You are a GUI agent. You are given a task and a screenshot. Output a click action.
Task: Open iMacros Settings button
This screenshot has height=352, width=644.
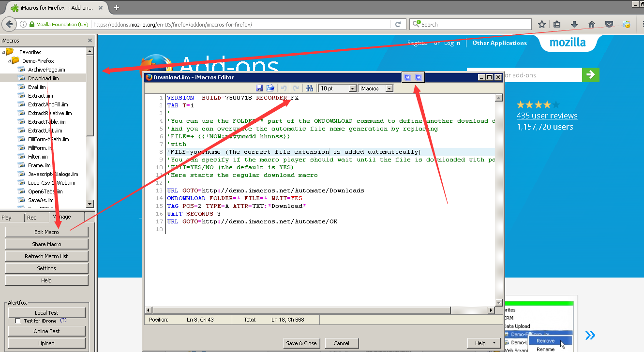coord(46,268)
